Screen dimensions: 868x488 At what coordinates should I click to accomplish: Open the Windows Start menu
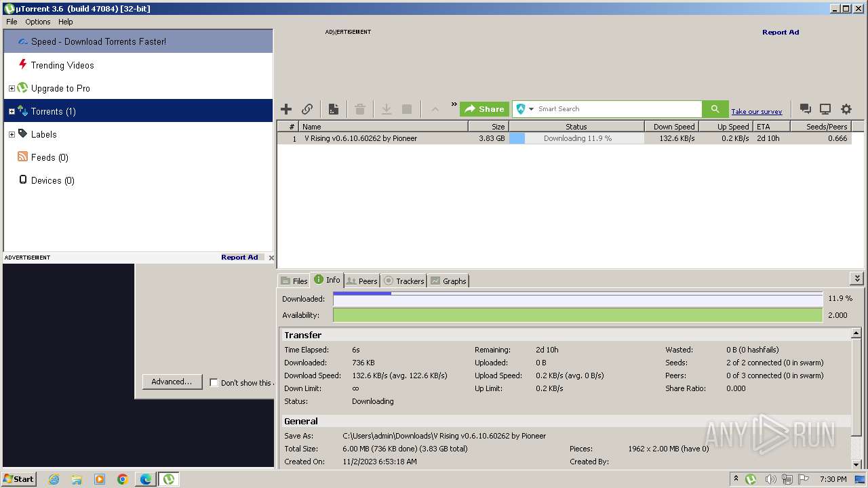coord(19,479)
